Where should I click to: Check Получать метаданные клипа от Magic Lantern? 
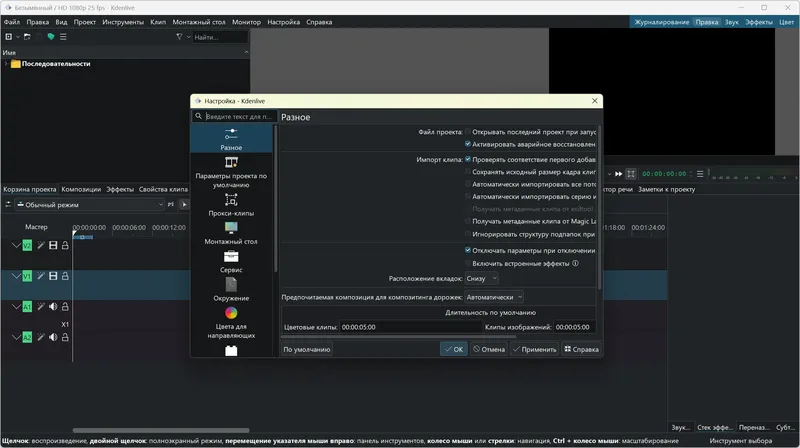468,221
